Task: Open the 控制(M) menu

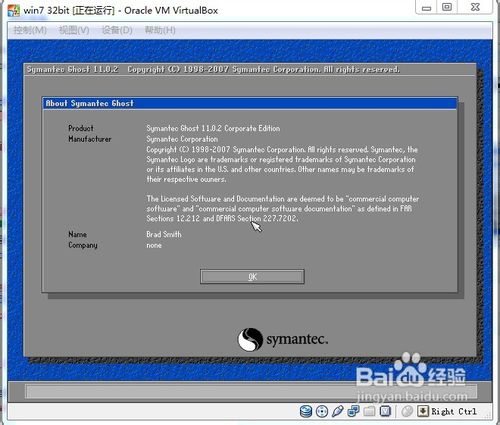Action: (30, 30)
